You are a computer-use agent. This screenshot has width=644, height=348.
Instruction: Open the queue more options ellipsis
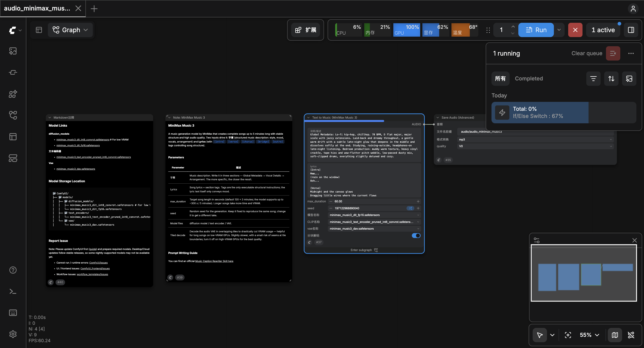point(631,53)
